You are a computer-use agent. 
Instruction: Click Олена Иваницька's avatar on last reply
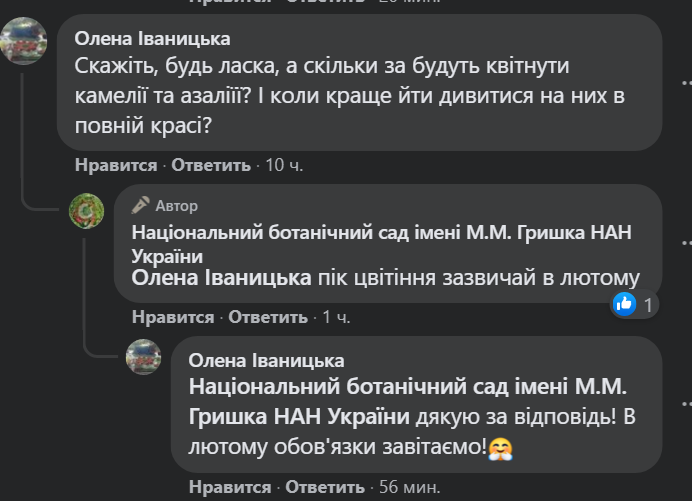[x=144, y=357]
